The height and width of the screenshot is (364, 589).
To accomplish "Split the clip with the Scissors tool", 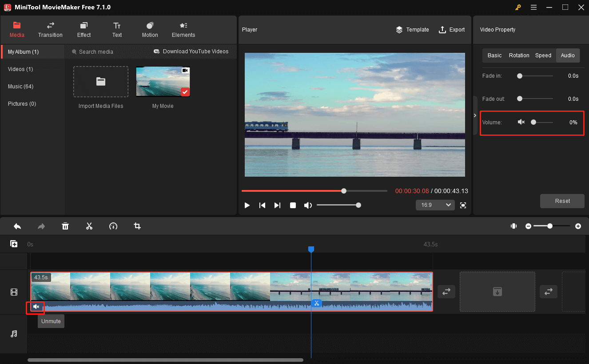I will [x=89, y=226].
